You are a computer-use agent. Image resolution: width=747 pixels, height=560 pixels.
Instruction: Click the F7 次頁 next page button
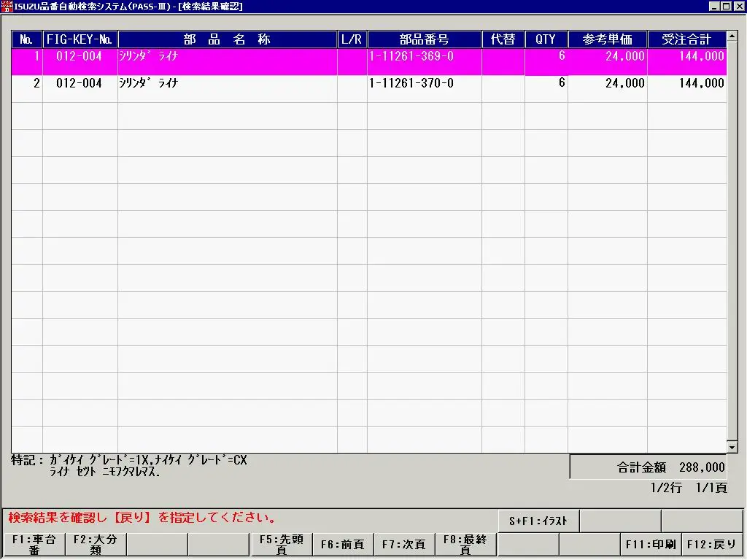(404, 544)
